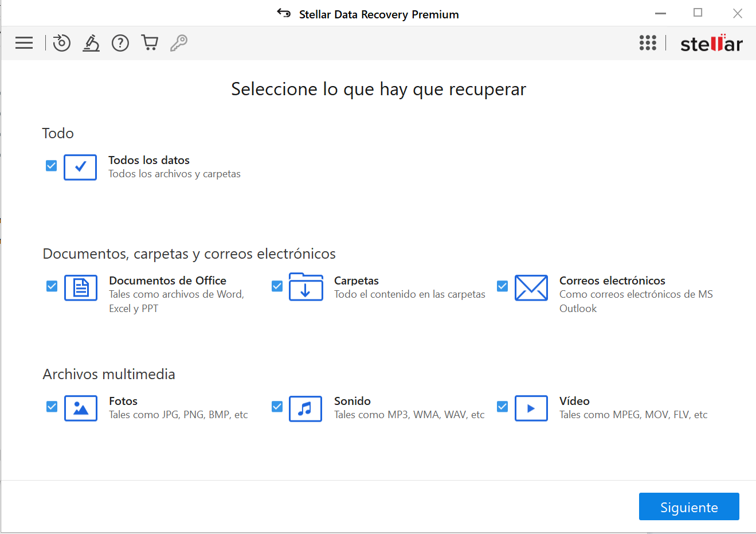Screen dimensions: 756x534
Task: Open the Drive Monitor microscope icon
Action: (x=91, y=42)
